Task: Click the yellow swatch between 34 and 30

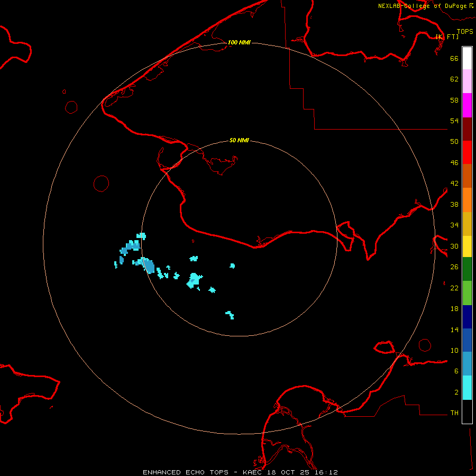Action: coord(467,246)
